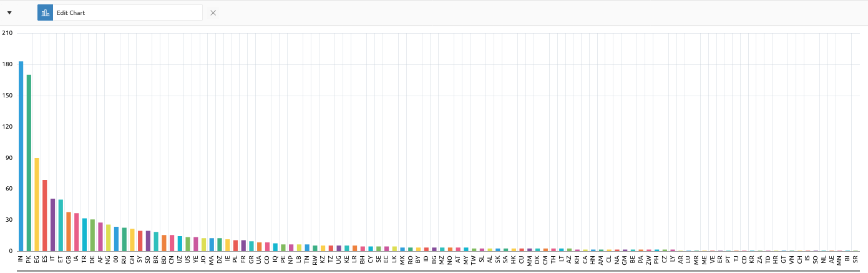Click the YE axis label

[x=196, y=258]
